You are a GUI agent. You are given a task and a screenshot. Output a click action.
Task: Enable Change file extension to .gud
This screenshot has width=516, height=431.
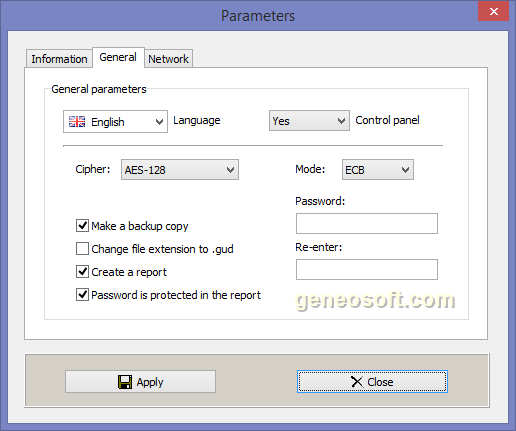coord(82,249)
